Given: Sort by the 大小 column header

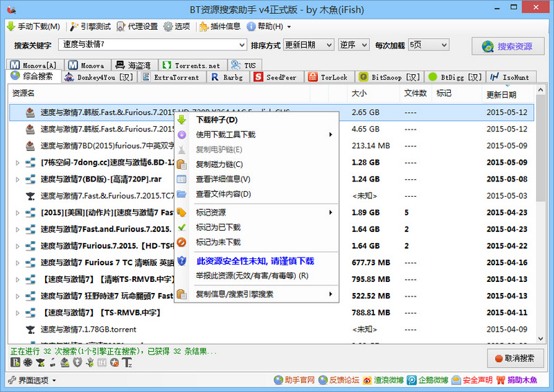Looking at the screenshot, I should 374,93.
